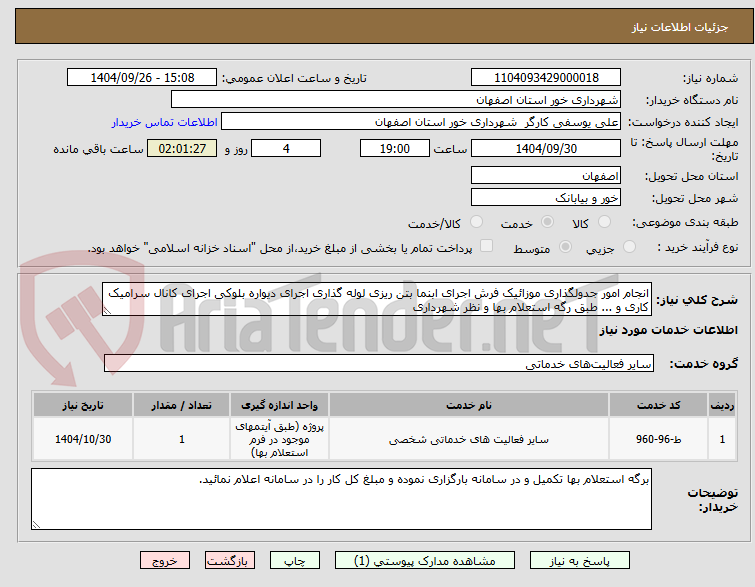Click the تعداد / مقدار column header

tap(182, 405)
